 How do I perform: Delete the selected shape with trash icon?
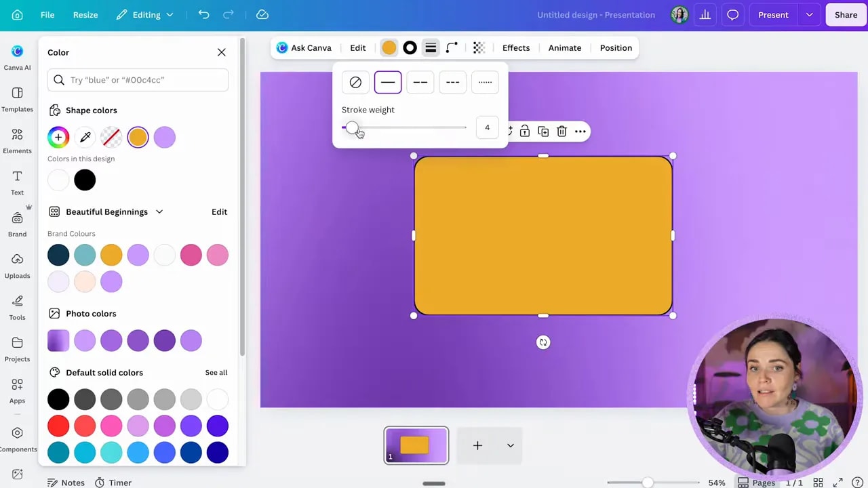[x=561, y=131]
